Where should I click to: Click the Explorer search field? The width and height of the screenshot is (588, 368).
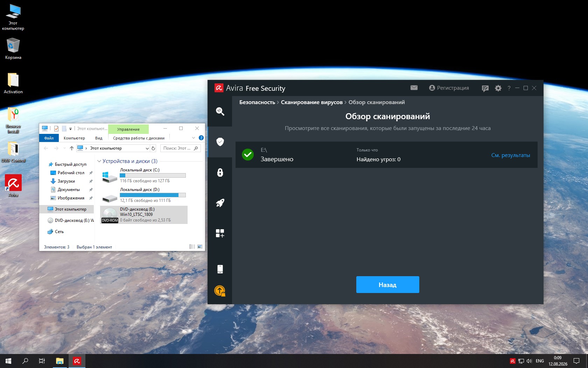click(x=181, y=148)
